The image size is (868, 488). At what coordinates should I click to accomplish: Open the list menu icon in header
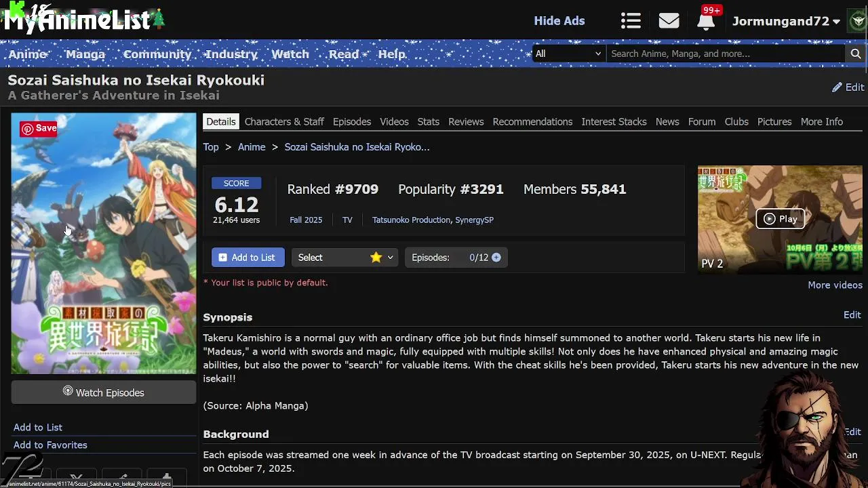(631, 21)
